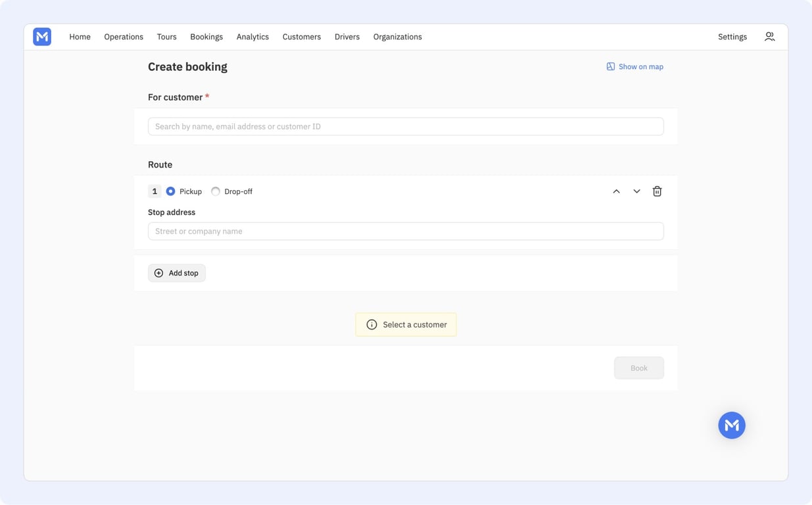Open the Organizations menu item
The width and height of the screenshot is (812, 505).
pos(398,37)
